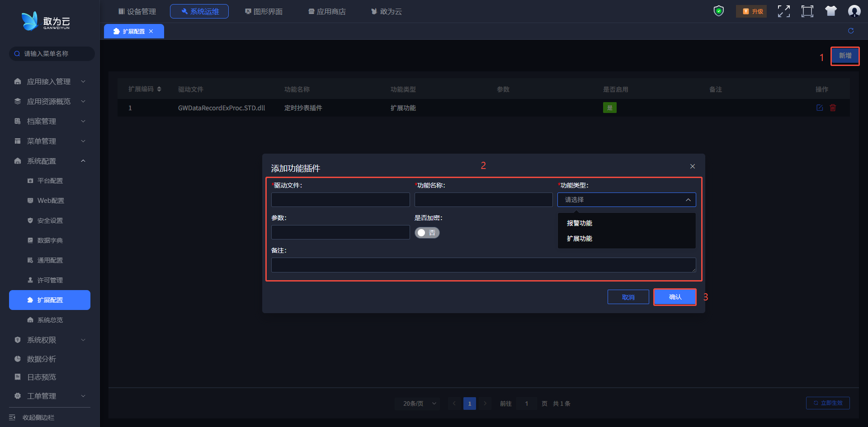The height and width of the screenshot is (427, 868).
Task: Confirm the dialog with 确认
Action: tap(675, 297)
